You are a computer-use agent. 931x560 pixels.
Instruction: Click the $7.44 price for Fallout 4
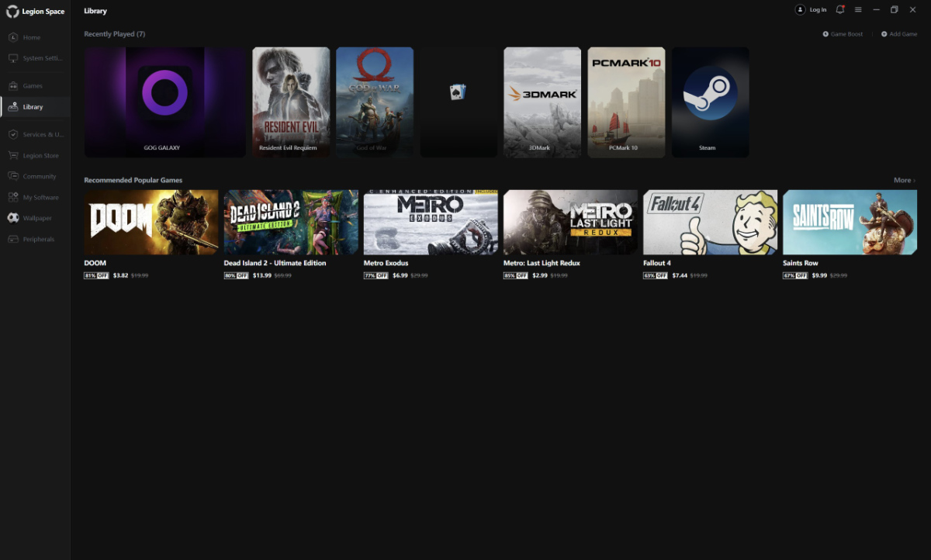tap(680, 275)
